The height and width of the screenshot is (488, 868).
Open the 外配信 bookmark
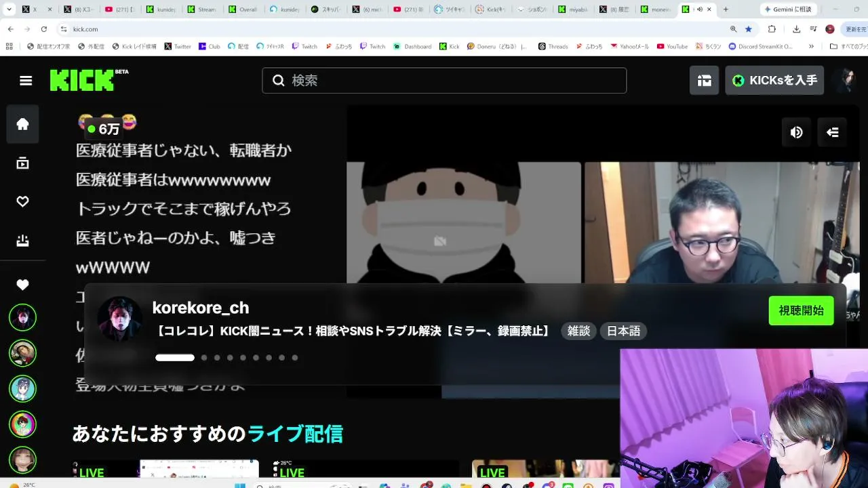tap(91, 47)
